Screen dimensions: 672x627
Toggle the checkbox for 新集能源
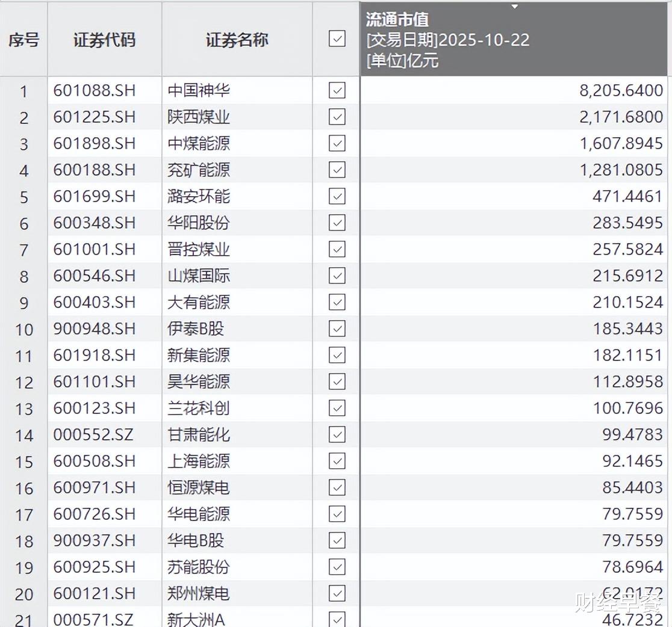tap(337, 355)
